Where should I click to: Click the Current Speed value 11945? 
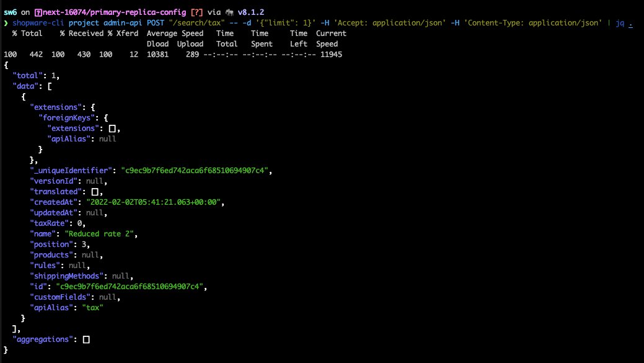click(x=331, y=54)
